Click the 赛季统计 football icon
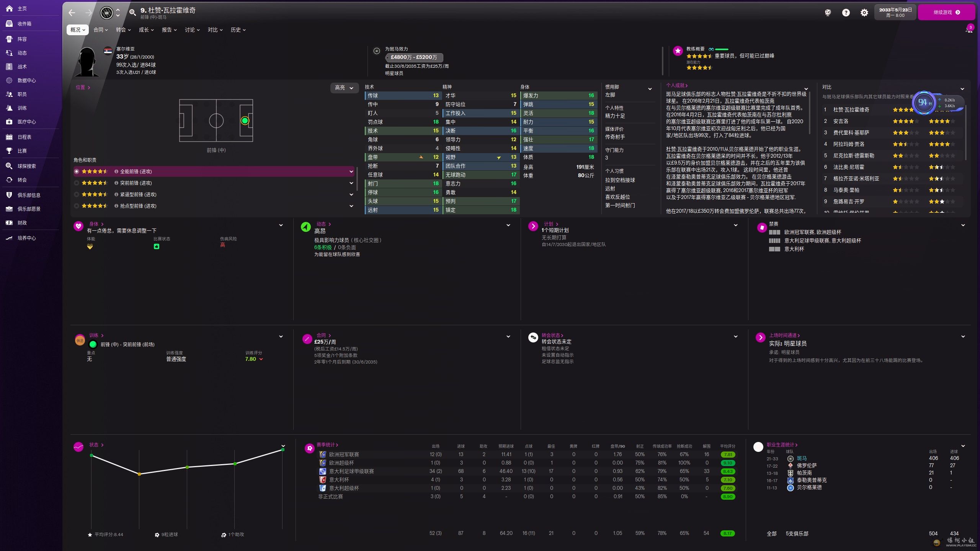The width and height of the screenshot is (980, 551). pyautogui.click(x=309, y=448)
